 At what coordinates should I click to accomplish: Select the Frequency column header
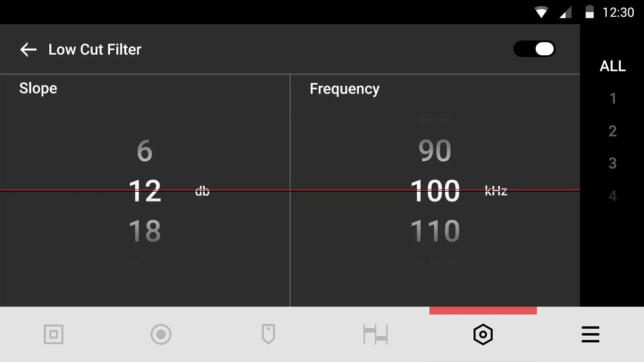(344, 88)
